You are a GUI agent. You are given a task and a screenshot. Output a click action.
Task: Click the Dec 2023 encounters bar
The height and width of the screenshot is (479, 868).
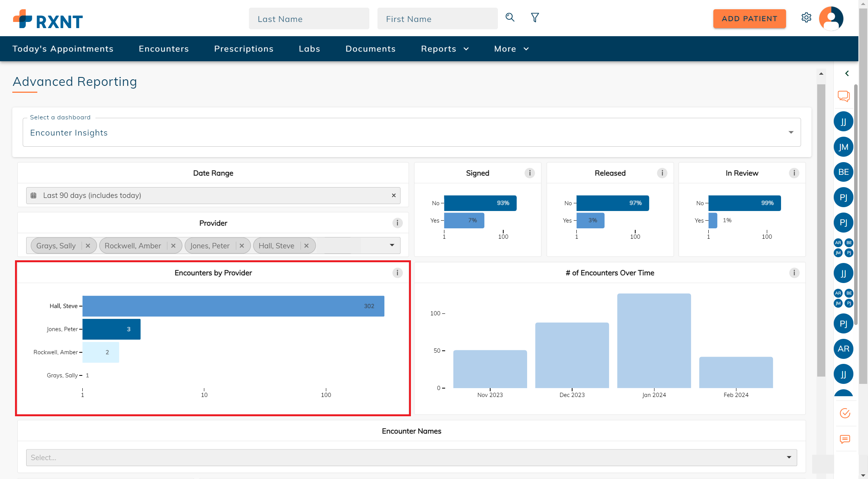[x=572, y=355]
